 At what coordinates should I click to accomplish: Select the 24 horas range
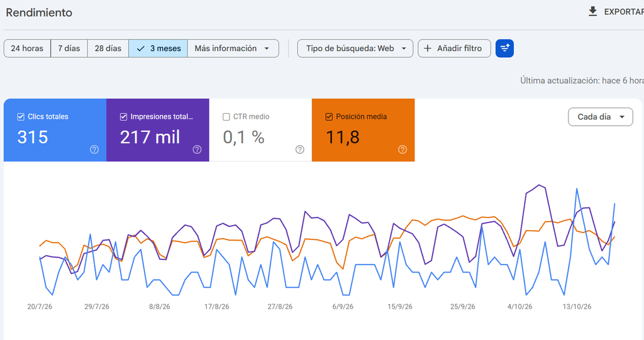pyautogui.click(x=27, y=48)
